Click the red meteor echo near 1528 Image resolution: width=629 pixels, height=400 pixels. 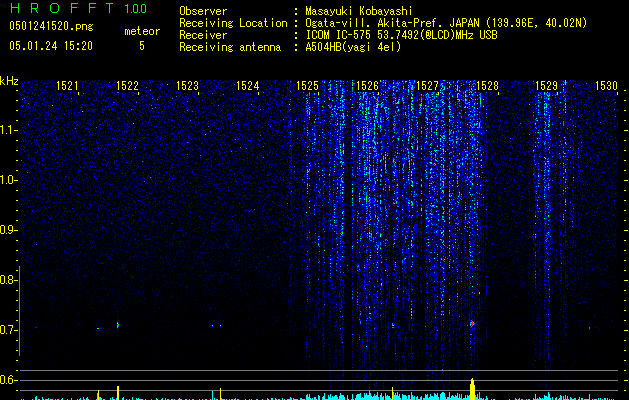click(472, 323)
